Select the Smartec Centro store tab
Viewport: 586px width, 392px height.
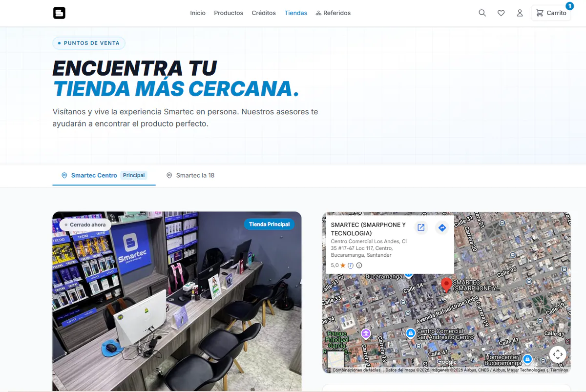104,175
